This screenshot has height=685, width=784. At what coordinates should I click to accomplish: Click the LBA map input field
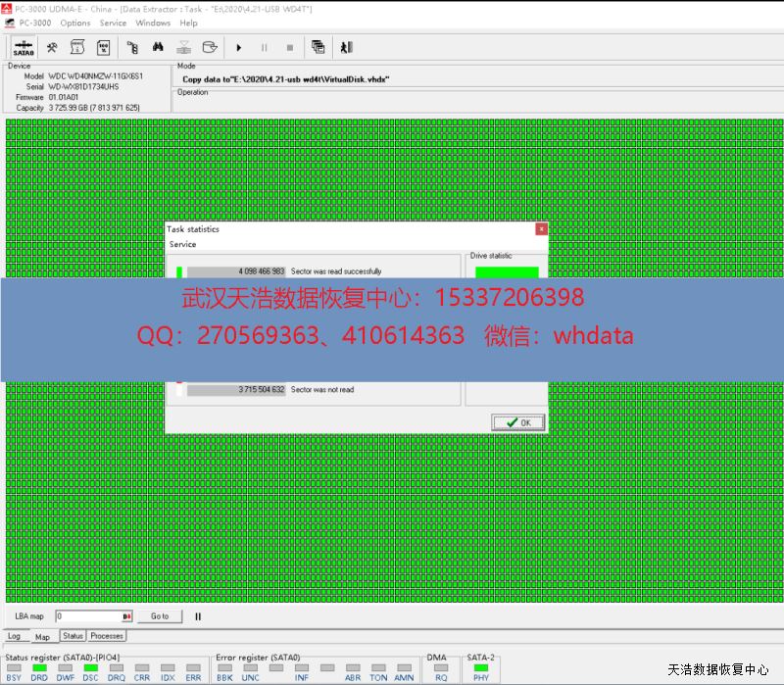(88, 616)
